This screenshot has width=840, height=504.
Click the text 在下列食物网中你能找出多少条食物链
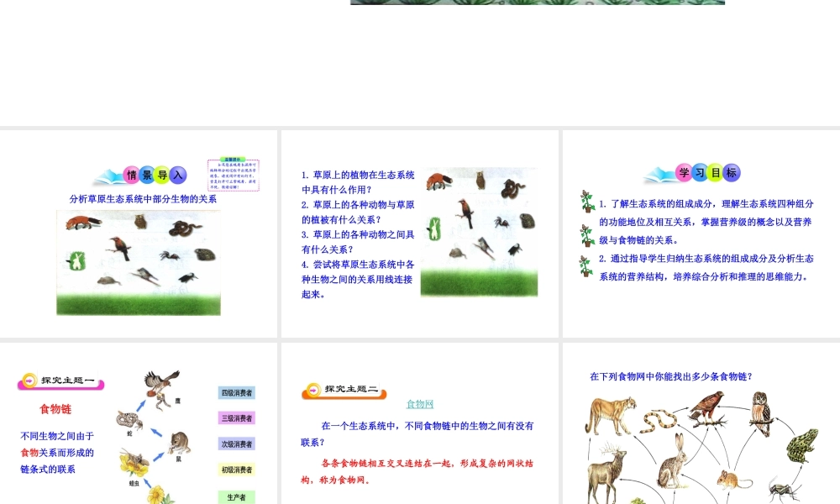671,376
